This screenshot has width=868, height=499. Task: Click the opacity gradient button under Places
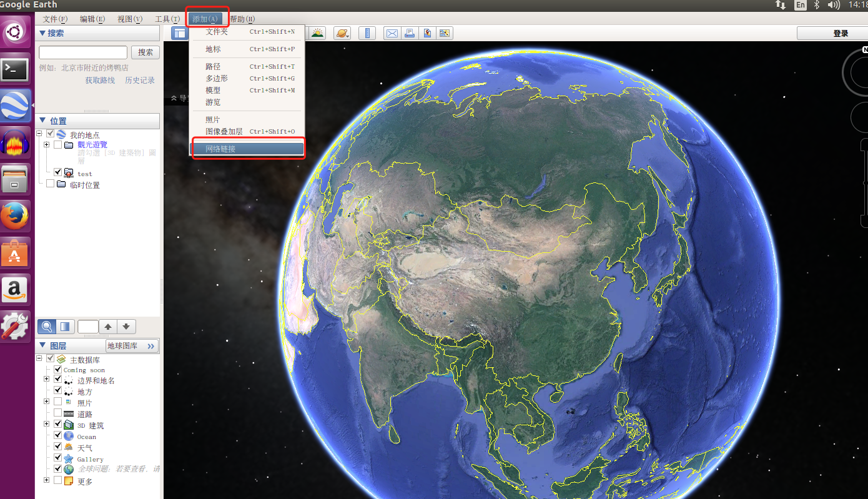(66, 326)
